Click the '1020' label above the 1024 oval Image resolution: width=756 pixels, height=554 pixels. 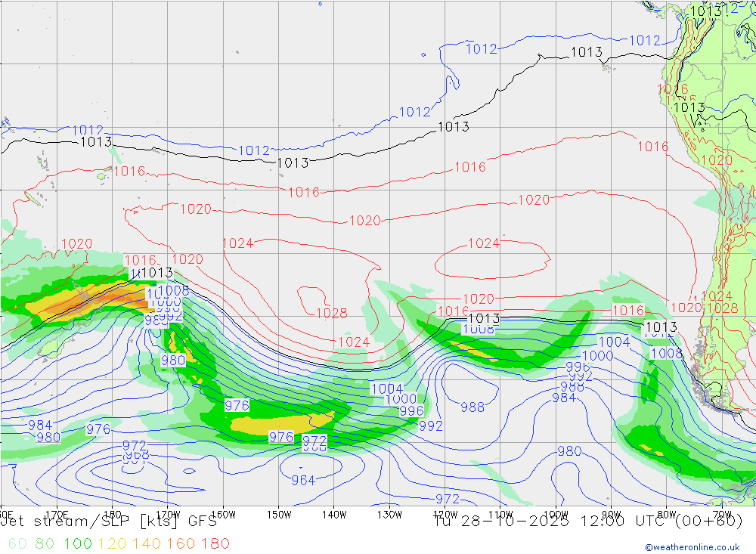[x=534, y=200]
